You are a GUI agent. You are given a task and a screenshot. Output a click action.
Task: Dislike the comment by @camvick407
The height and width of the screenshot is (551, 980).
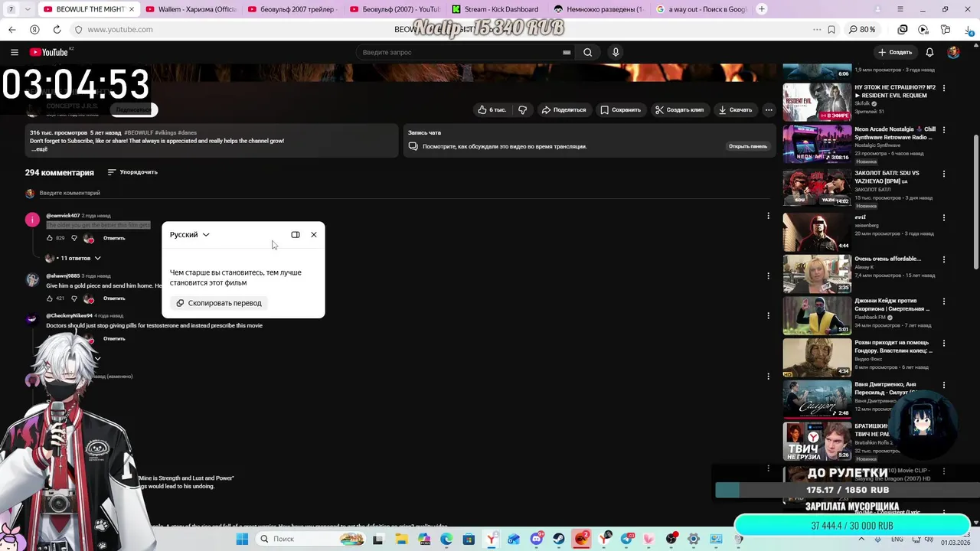[x=74, y=238]
